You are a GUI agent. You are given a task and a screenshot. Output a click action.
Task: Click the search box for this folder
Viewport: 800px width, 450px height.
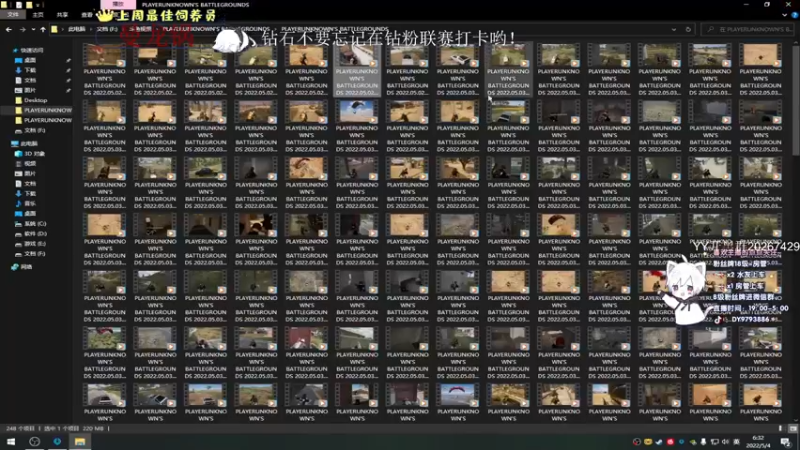pos(749,30)
